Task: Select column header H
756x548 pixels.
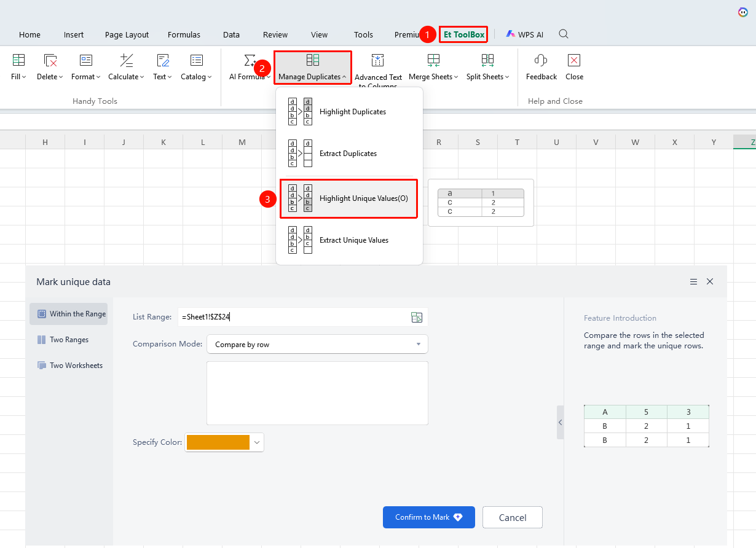Action: tap(45, 142)
